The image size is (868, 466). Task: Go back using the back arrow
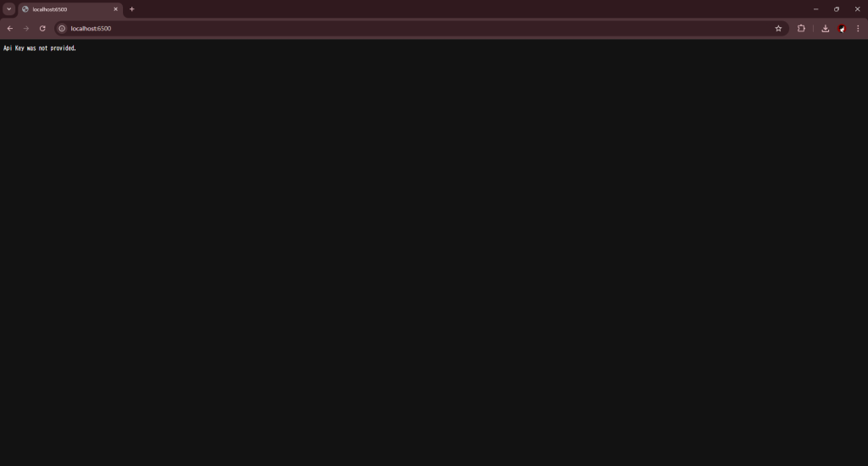10,28
